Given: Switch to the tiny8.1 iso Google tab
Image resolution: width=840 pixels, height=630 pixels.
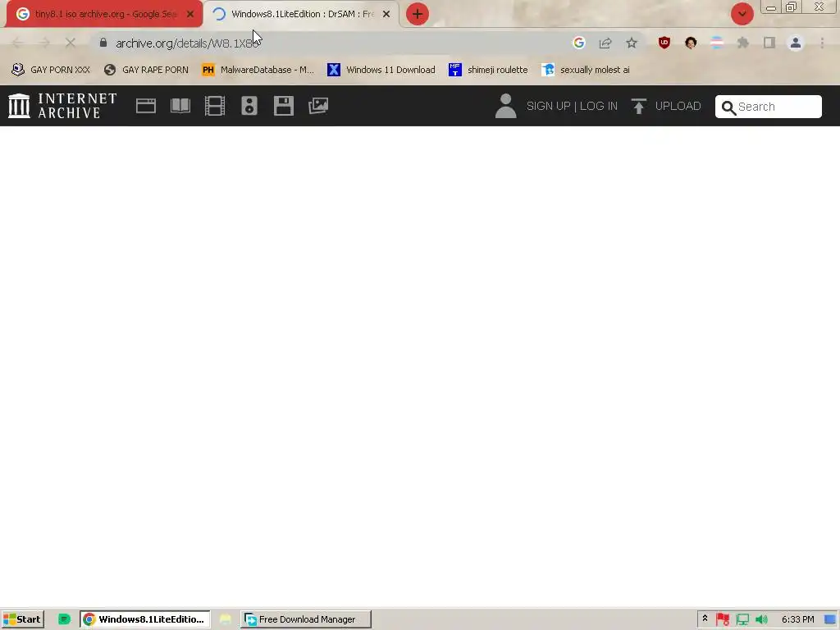Looking at the screenshot, I should click(x=105, y=14).
